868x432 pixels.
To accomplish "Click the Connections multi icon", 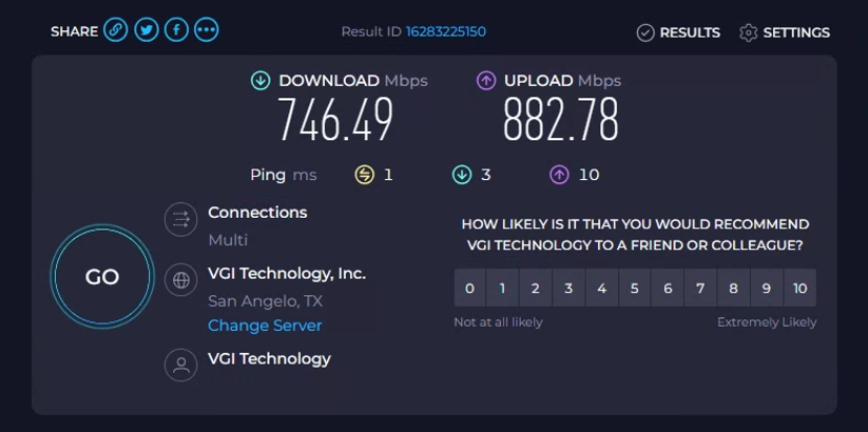I will click(181, 219).
